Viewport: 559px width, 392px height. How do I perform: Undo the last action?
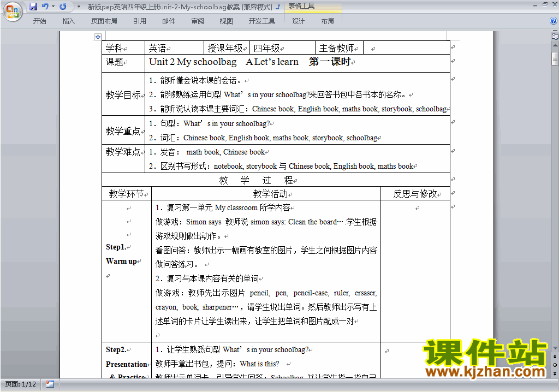tap(45, 7)
